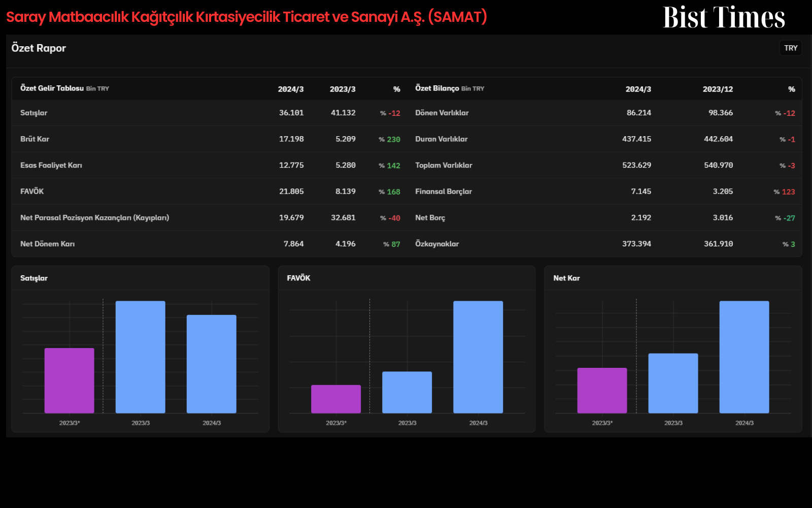Click the Net Dönem Karı label
Viewport: 812px width, 508px height.
pos(47,244)
